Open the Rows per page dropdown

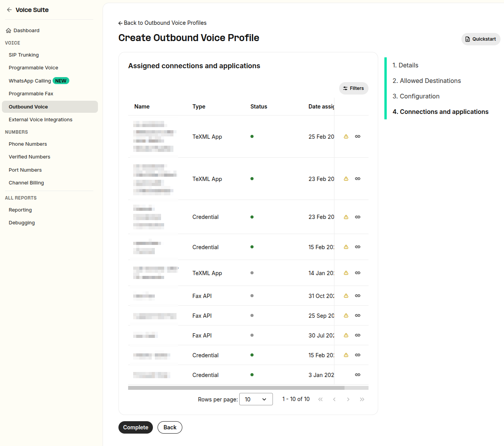coord(256,399)
